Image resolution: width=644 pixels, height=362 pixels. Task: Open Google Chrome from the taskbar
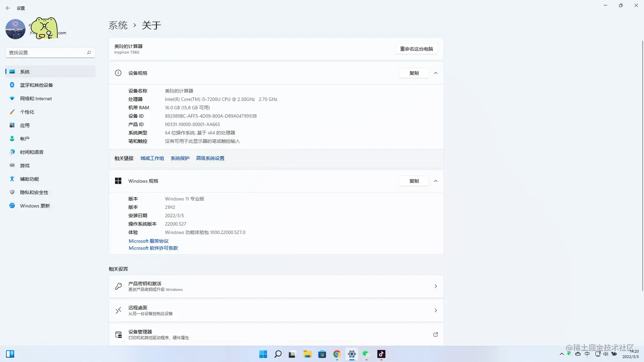click(337, 354)
